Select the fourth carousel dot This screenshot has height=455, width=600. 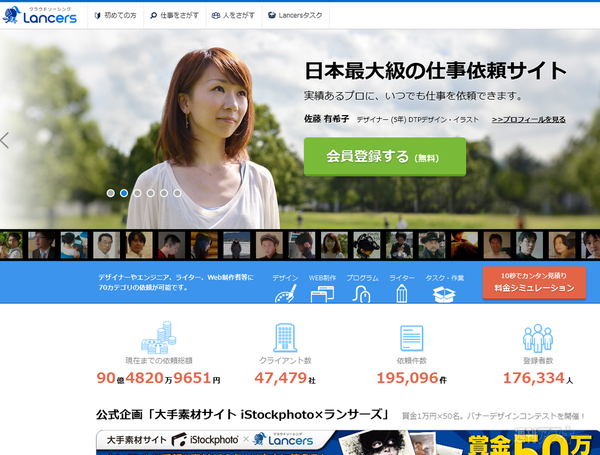[150, 193]
